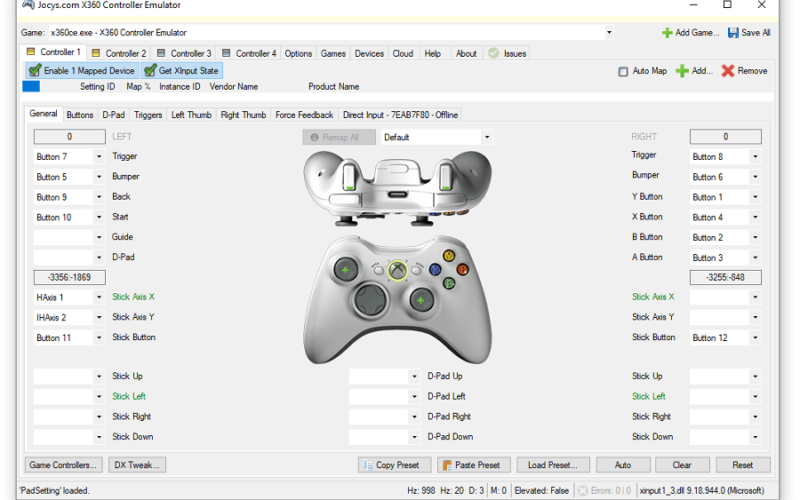The image size is (800, 500).
Task: Click the left thumbstick on controller image
Action: [x=345, y=270]
